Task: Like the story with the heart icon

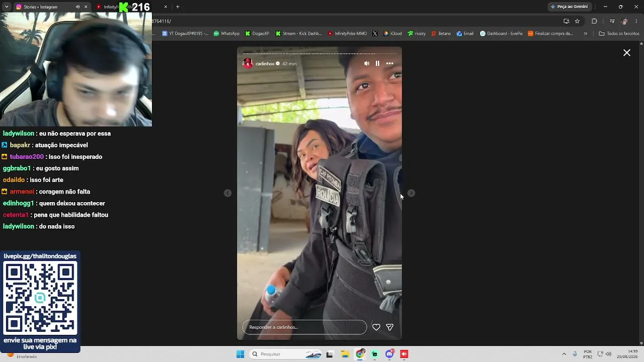Action: click(x=376, y=327)
